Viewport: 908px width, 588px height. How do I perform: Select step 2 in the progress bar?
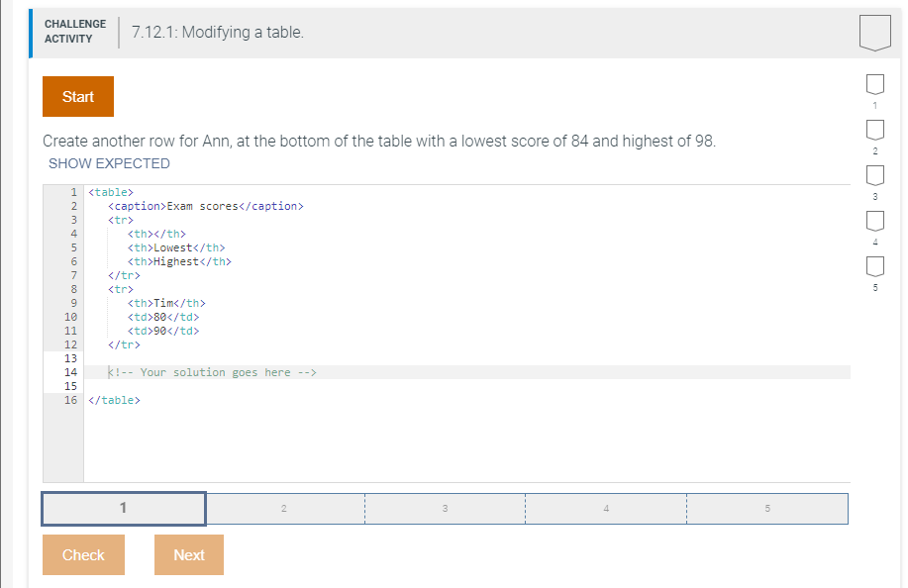point(284,508)
